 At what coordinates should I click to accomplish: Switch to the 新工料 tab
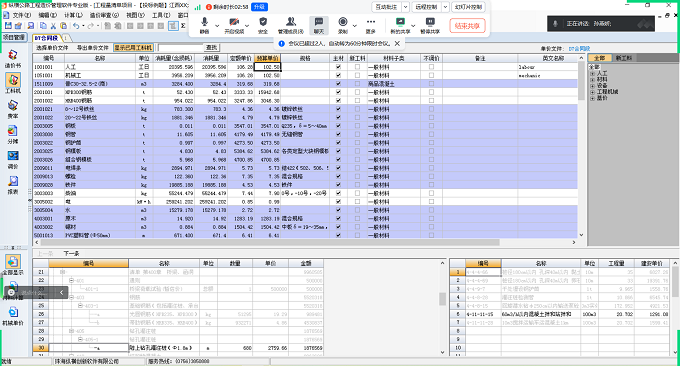point(624,58)
